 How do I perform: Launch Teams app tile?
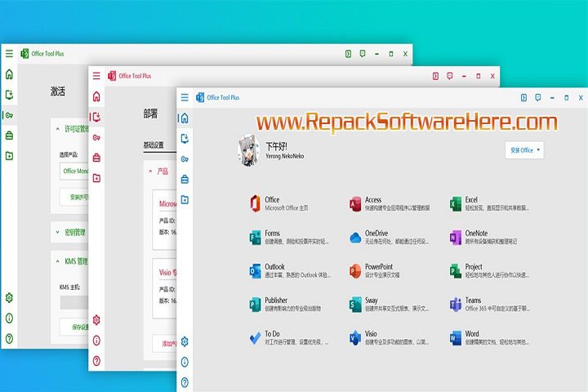(x=489, y=305)
